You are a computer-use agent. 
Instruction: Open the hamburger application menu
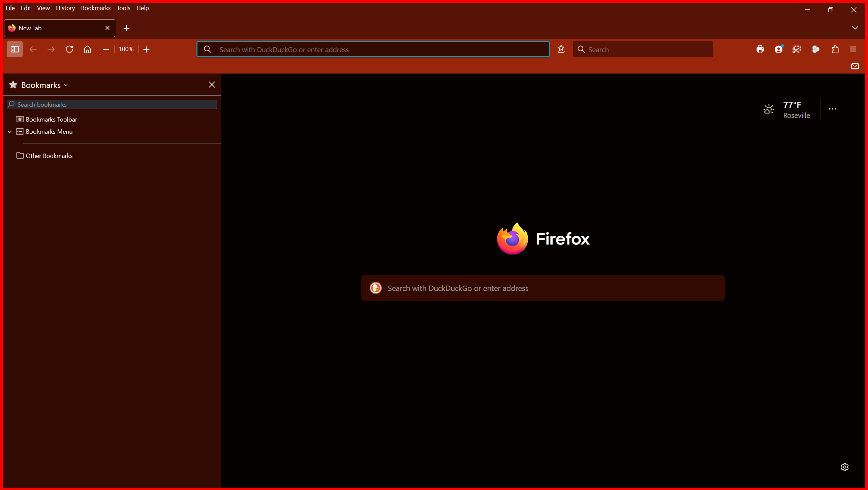tap(853, 49)
